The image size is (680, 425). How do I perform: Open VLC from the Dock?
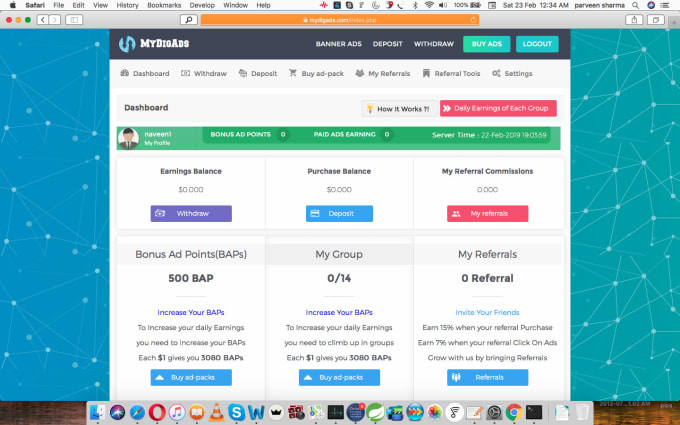pos(216,412)
